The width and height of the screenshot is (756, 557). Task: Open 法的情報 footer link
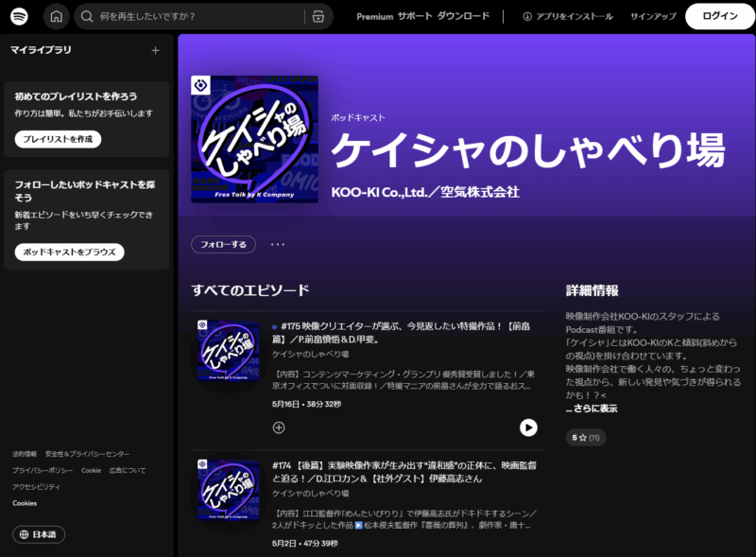[25, 454]
